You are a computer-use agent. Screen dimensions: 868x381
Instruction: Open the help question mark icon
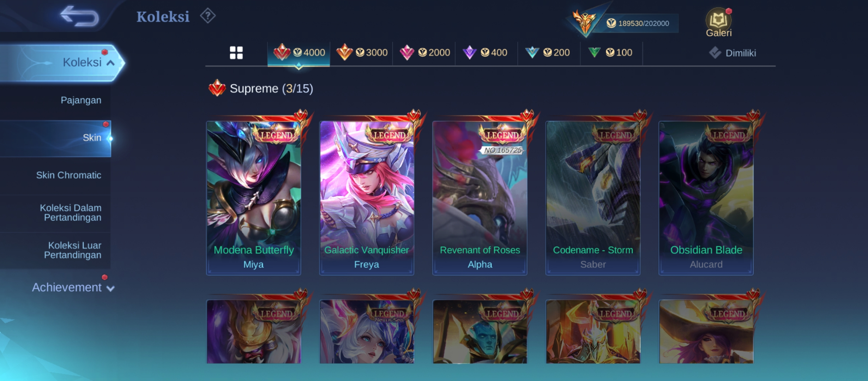(208, 16)
